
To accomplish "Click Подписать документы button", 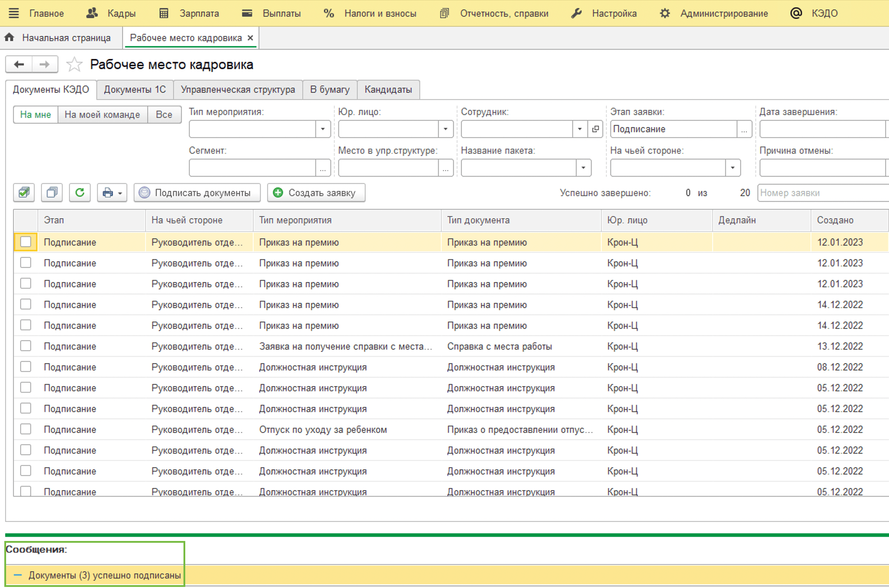I will point(197,193).
